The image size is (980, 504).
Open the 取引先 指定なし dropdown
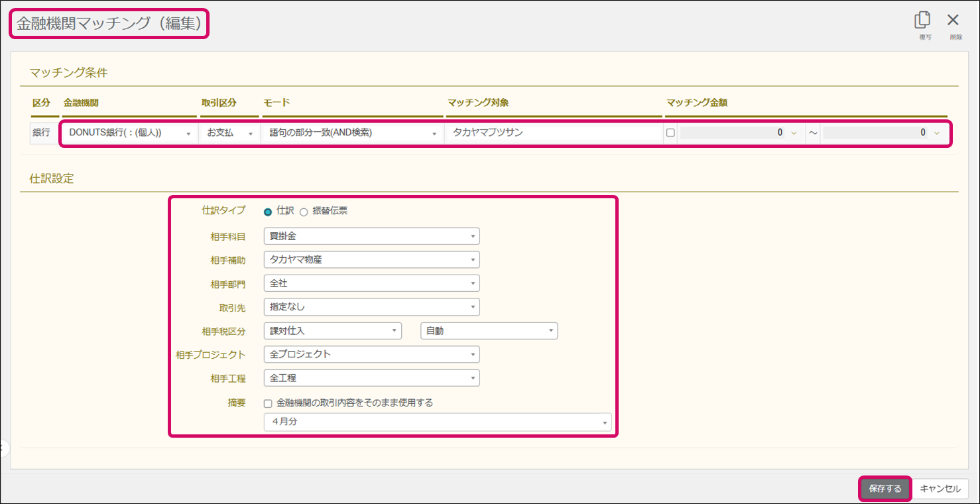pyautogui.click(x=371, y=307)
